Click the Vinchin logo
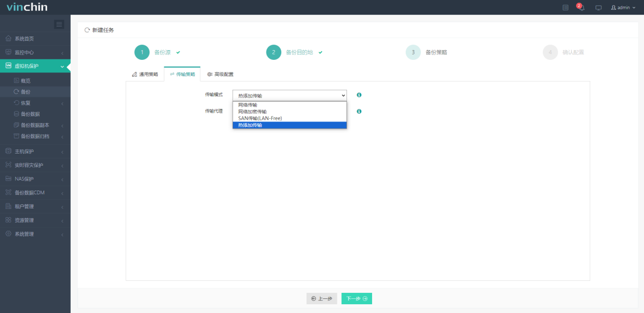The image size is (644, 313). click(x=27, y=7)
